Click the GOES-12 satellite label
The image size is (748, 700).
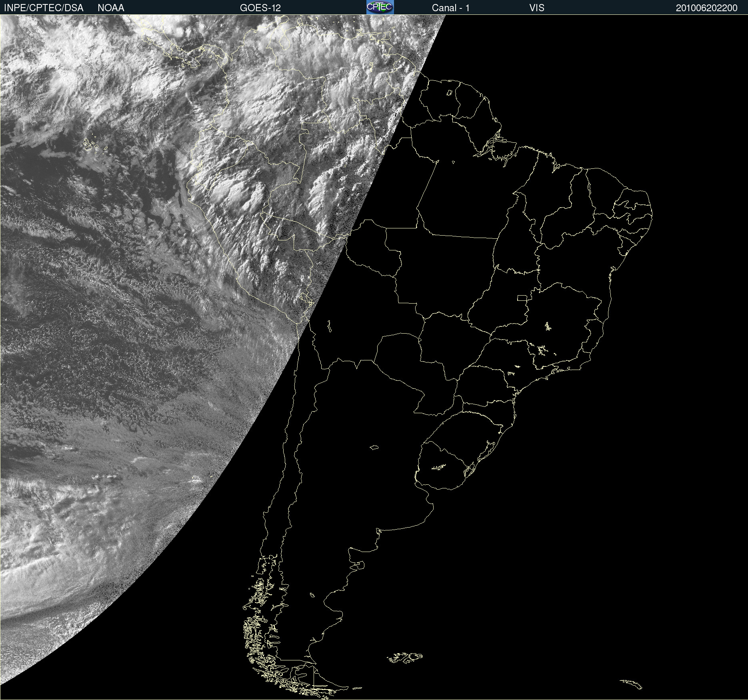click(260, 8)
